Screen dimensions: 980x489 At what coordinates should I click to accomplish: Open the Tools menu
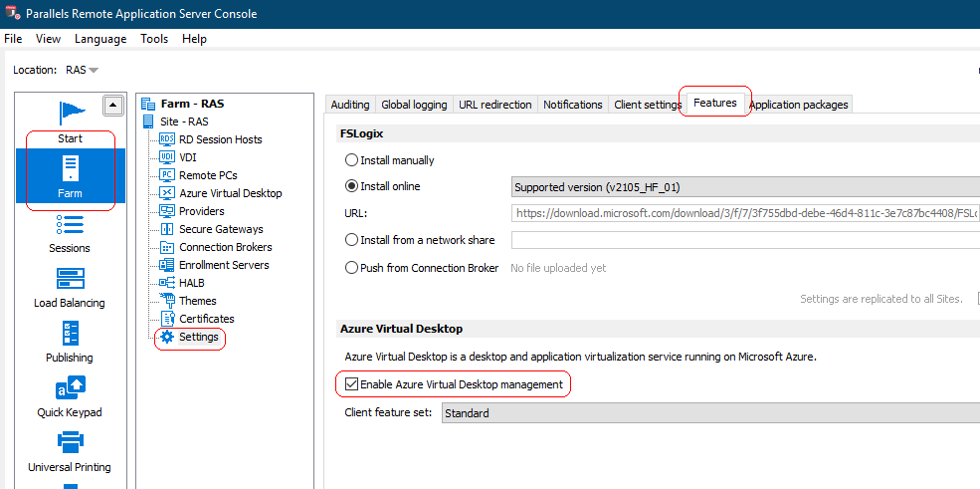click(x=154, y=39)
